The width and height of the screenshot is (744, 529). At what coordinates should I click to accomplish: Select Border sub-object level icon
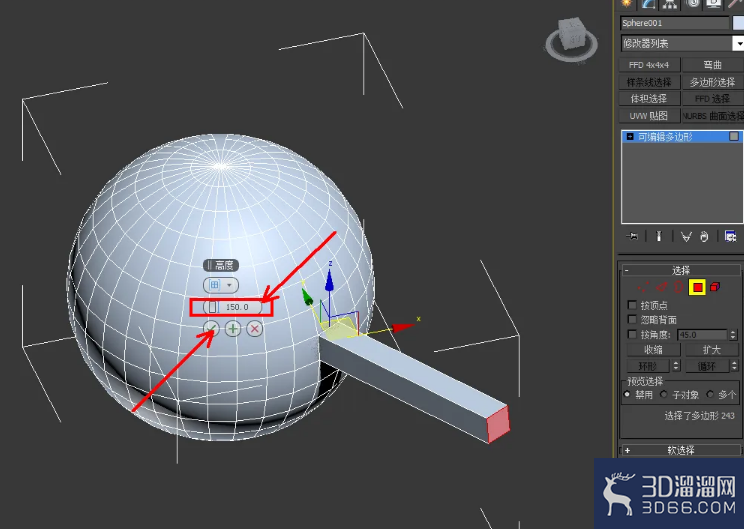tap(678, 287)
